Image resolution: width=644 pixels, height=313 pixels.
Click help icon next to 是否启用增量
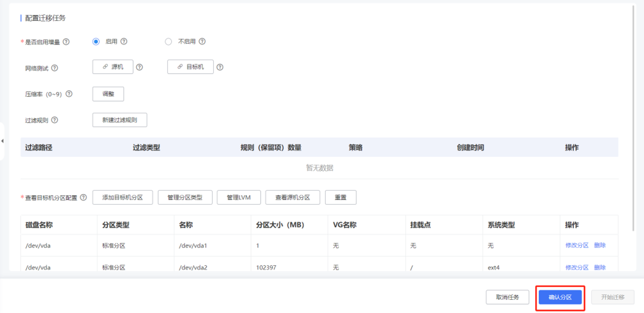(66, 42)
